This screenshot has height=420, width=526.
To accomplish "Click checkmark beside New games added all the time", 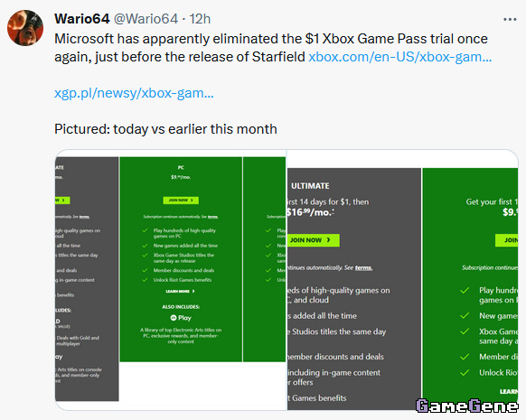I will pos(145,246).
